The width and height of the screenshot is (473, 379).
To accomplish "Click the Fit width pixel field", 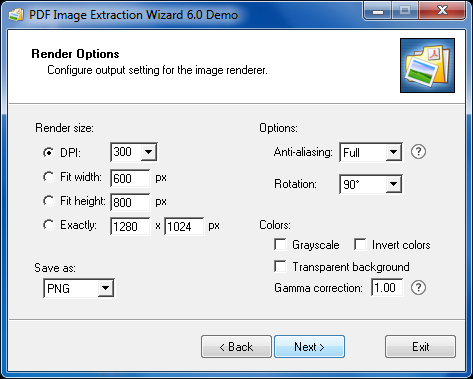I will click(130, 178).
